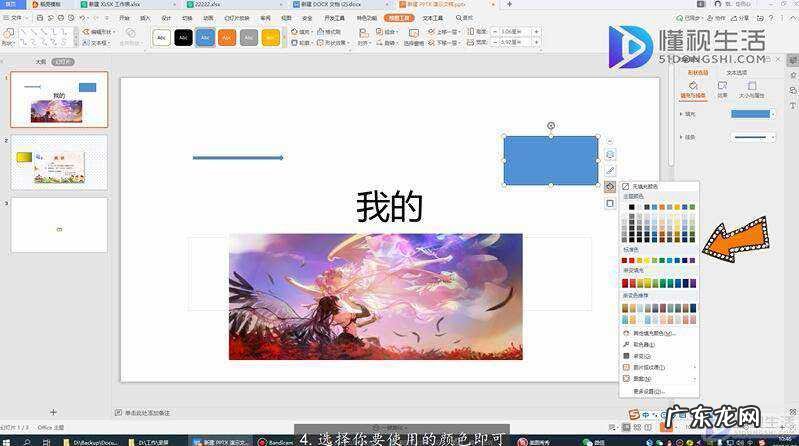Click Bring Forward in ribbon

pyautogui.click(x=444, y=32)
